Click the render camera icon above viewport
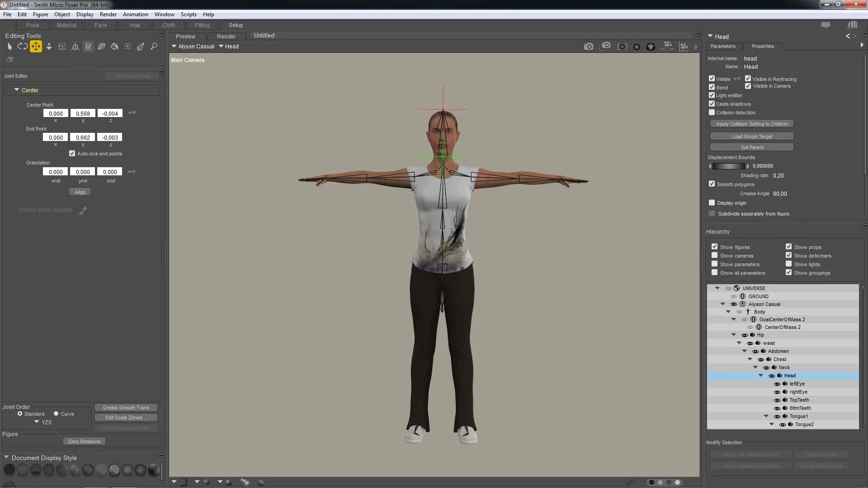This screenshot has width=868, height=488. click(x=588, y=47)
